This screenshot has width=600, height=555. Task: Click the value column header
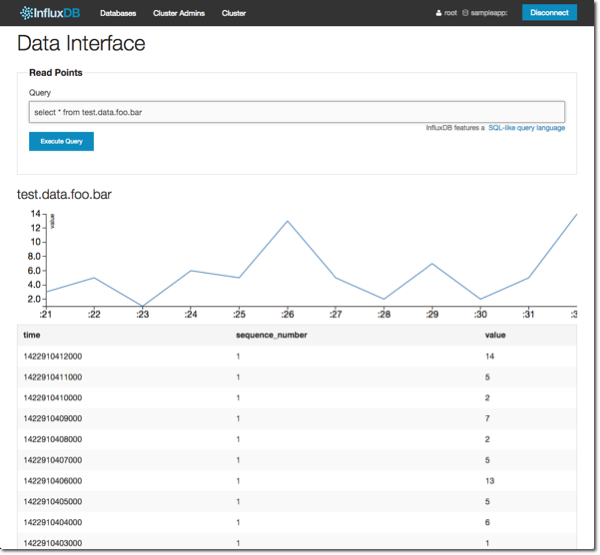pos(495,335)
